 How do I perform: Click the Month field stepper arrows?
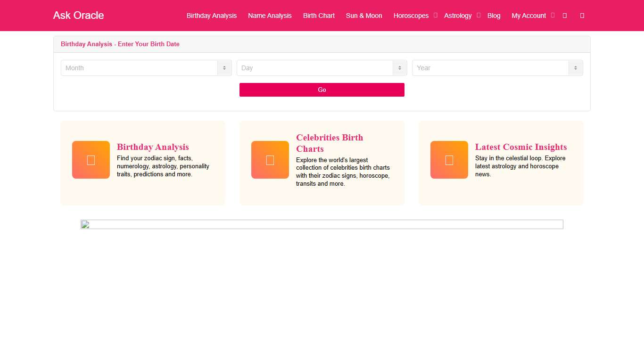point(224,68)
